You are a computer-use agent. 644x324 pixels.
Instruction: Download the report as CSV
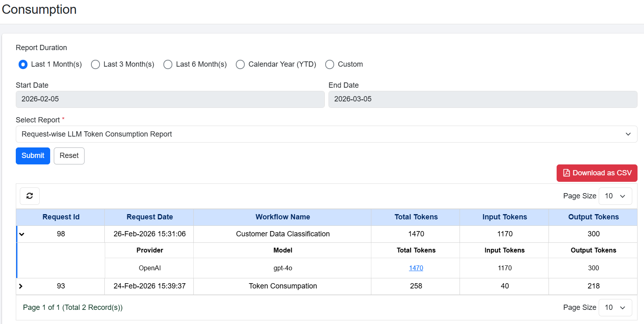click(597, 173)
